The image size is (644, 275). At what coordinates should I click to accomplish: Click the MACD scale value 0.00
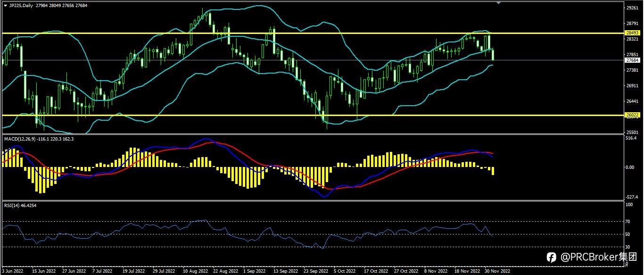click(630, 167)
